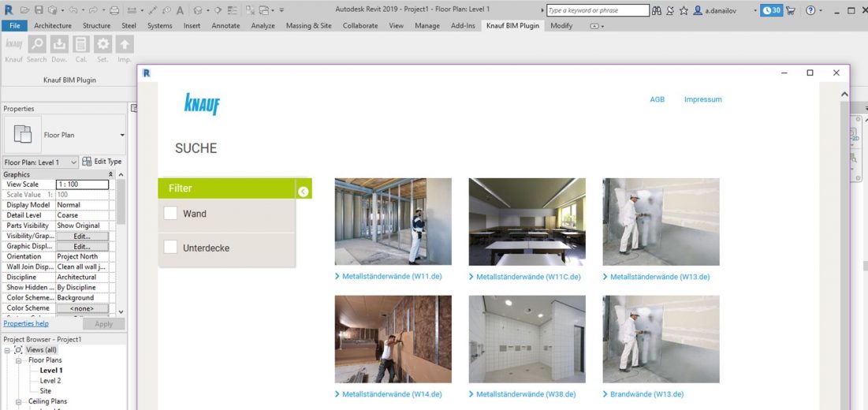Click the binoculars search icon
Viewport: 868px width, 410px height.
[659, 10]
